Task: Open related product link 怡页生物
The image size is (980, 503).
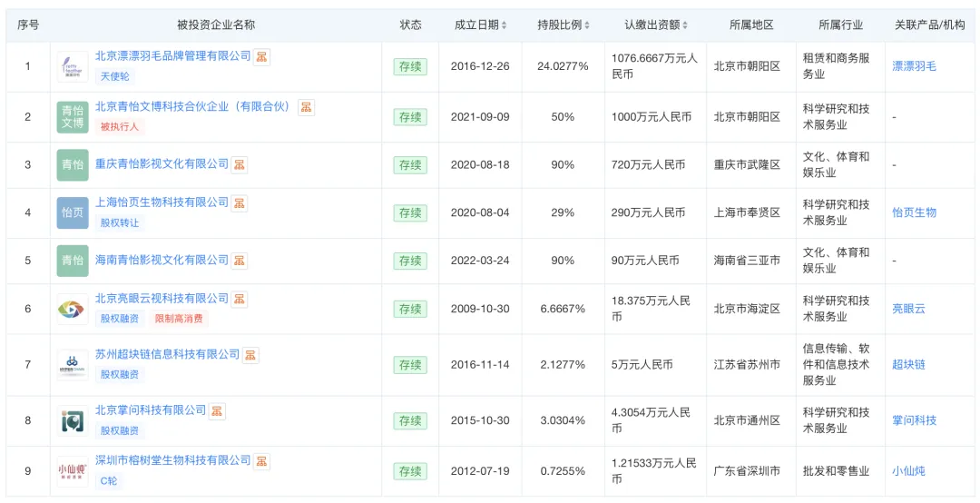Action: 914,212
